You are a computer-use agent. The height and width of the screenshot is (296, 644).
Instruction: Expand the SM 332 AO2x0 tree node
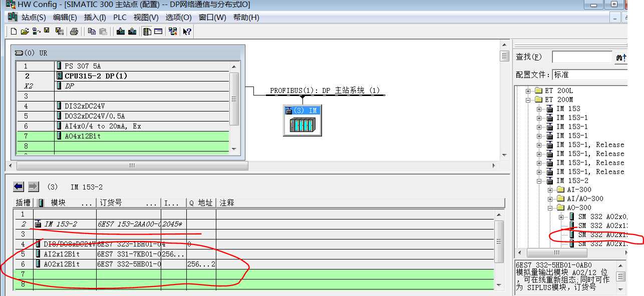click(561, 216)
